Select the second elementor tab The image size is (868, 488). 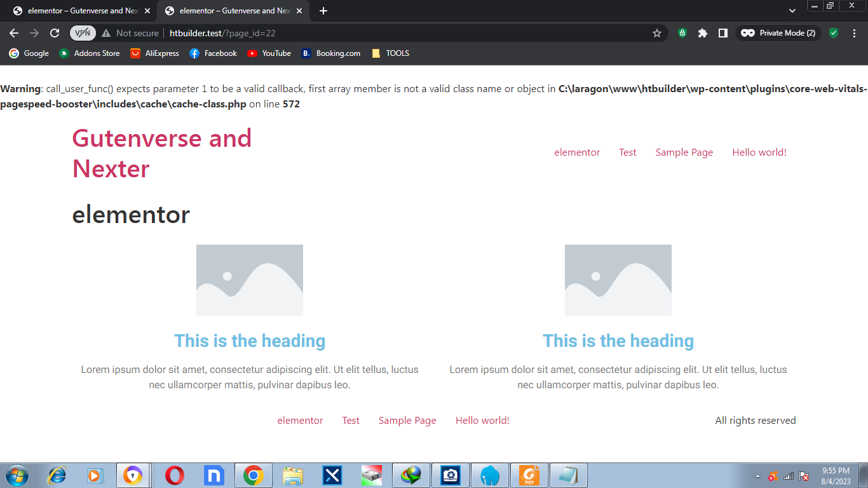[233, 11]
